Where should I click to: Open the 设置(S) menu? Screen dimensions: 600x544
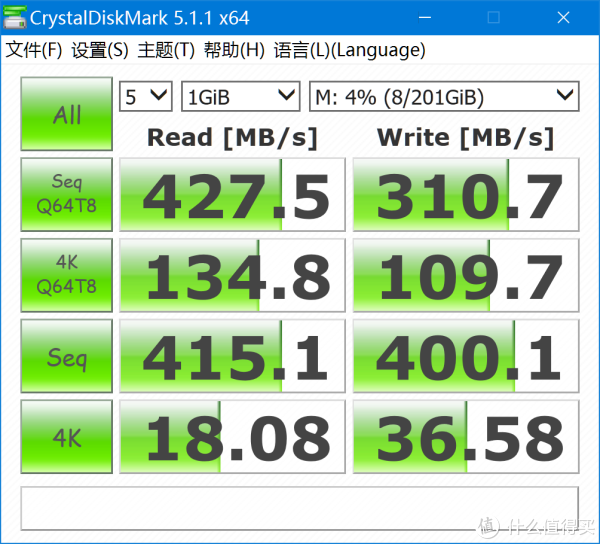(x=100, y=50)
